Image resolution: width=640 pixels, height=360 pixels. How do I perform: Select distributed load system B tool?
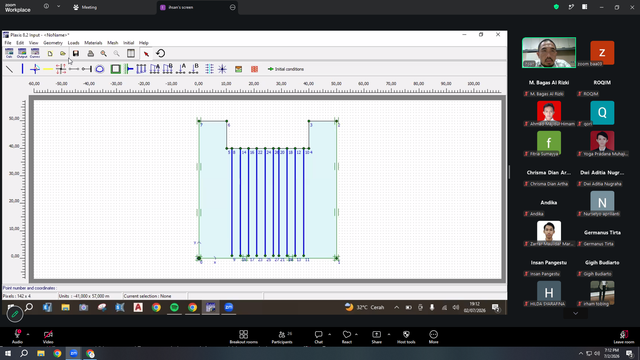point(168,69)
